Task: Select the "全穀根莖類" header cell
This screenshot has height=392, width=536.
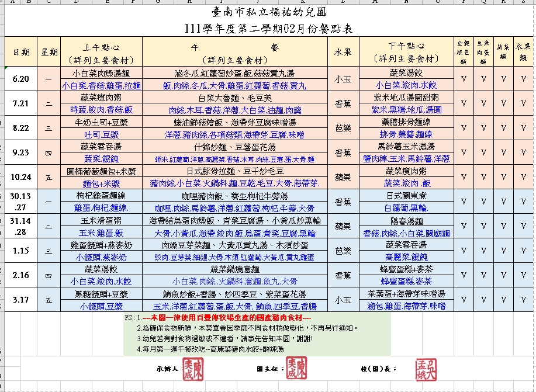Action: [464, 51]
